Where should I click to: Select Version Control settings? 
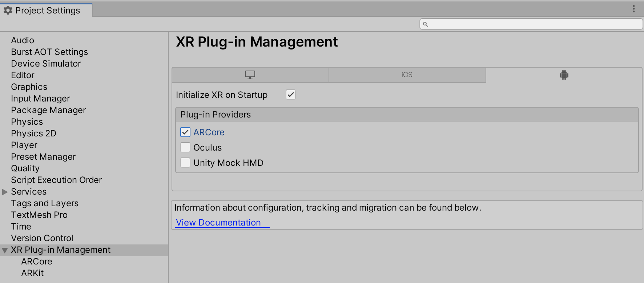(x=42, y=238)
